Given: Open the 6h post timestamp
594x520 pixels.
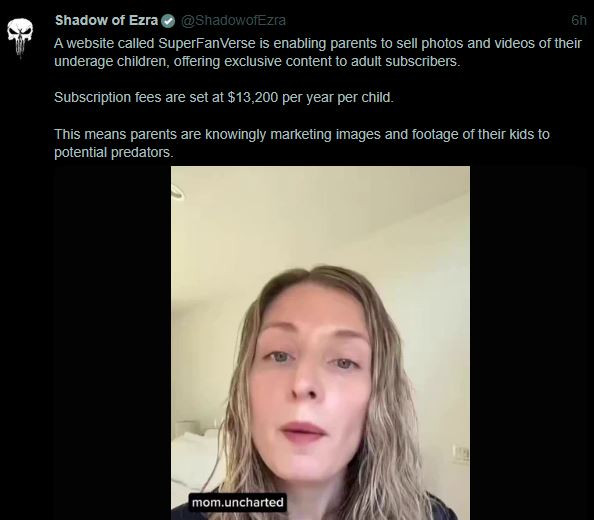Looking at the screenshot, I should [x=578, y=20].
